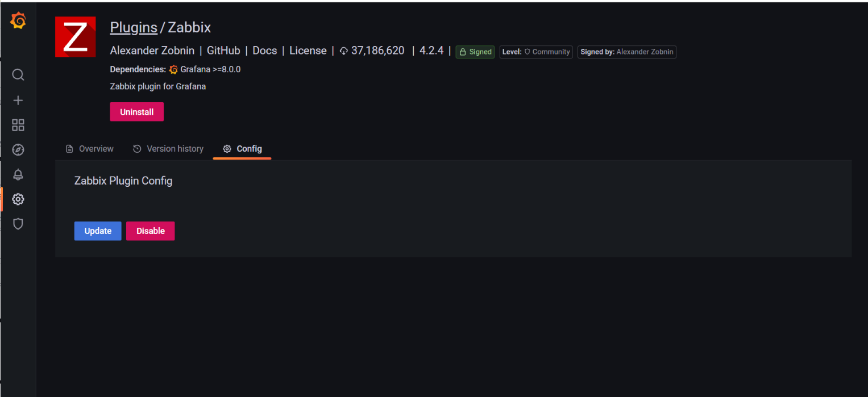Click the Uninstall button
This screenshot has width=868, height=397.
tap(137, 112)
